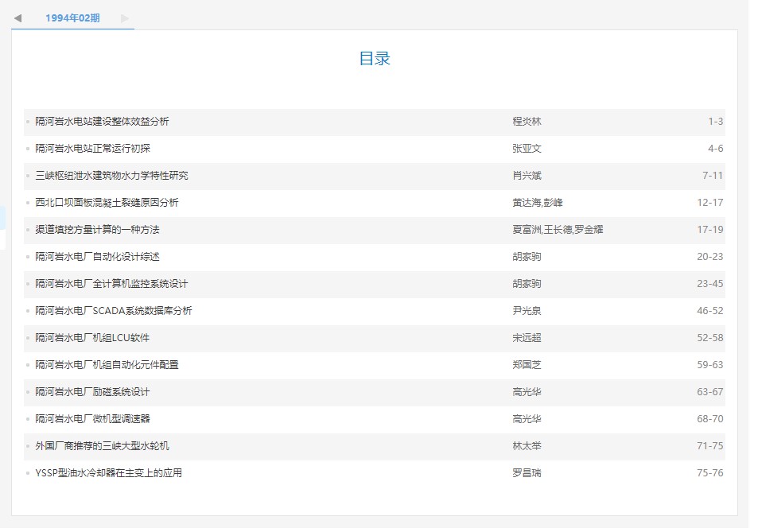Screen dimensions: 758x532
Task: Click the 目录 heading
Action: pyautogui.click(x=375, y=59)
